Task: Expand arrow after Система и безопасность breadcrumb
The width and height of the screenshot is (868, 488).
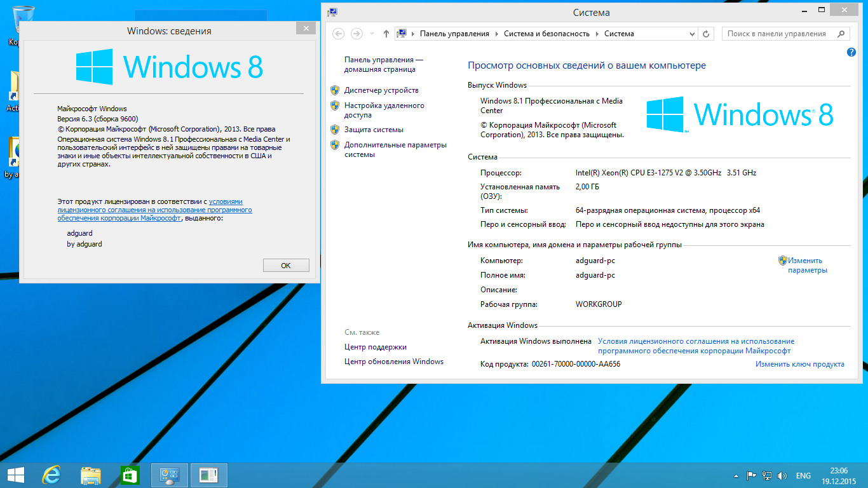Action: click(x=597, y=34)
